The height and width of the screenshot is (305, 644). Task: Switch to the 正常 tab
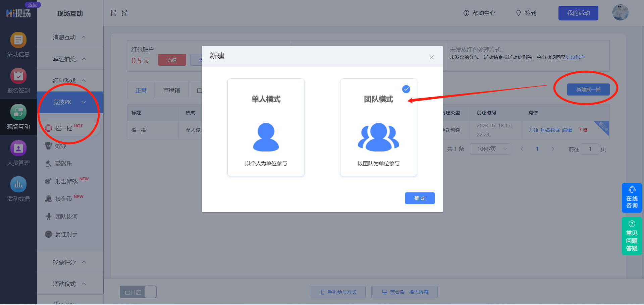[x=141, y=90]
